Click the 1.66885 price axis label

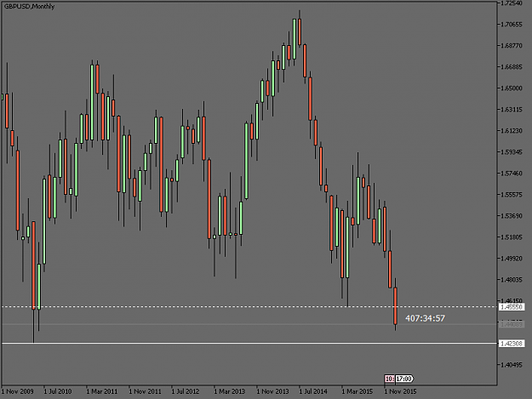(512, 66)
